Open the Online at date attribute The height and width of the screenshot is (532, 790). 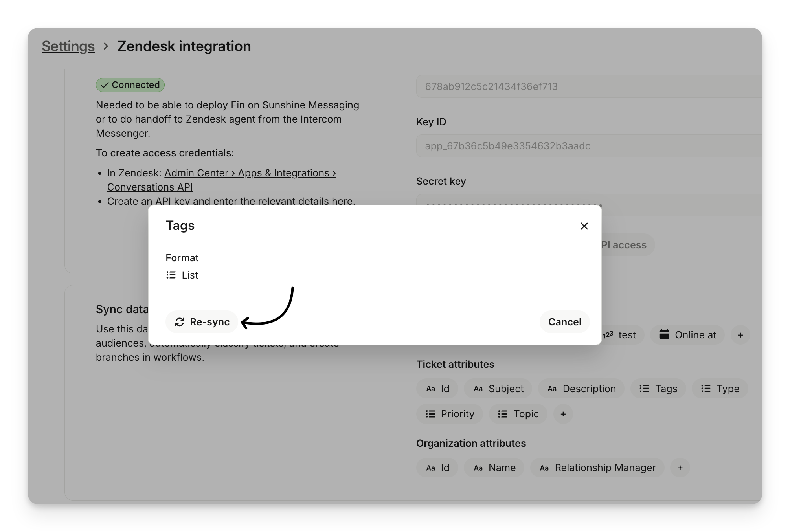(687, 335)
